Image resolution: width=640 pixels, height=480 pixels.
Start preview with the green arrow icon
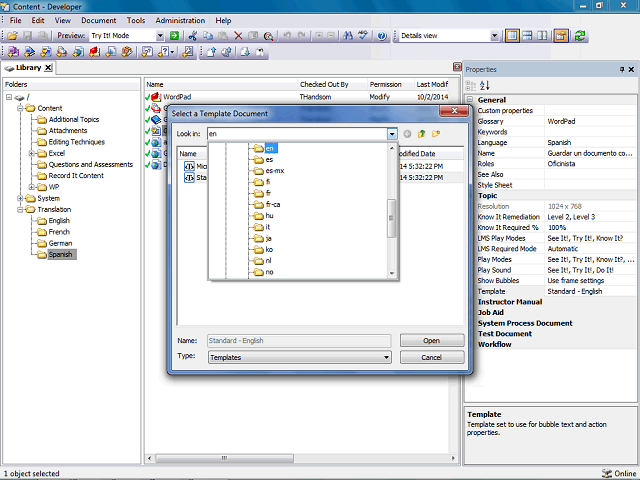point(174,36)
